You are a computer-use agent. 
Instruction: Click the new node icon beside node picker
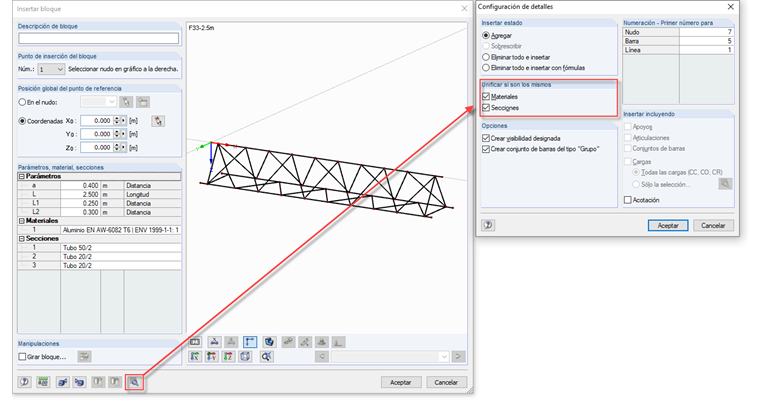(143, 102)
